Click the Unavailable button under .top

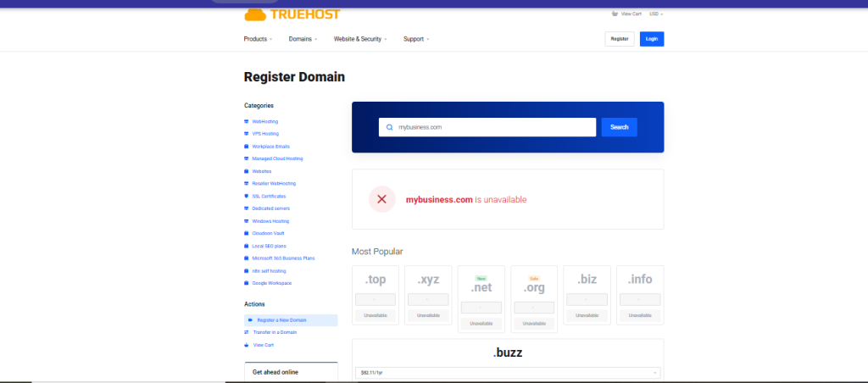[376, 315]
